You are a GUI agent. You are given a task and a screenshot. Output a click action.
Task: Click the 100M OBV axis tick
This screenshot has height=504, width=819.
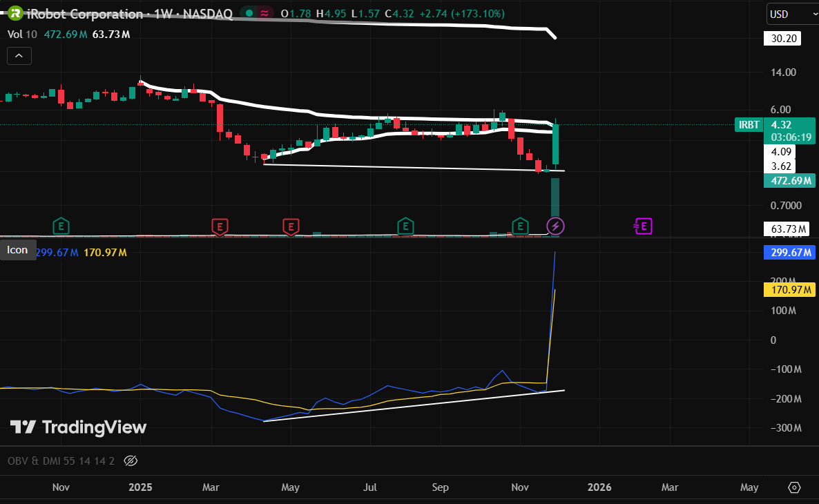click(x=784, y=311)
